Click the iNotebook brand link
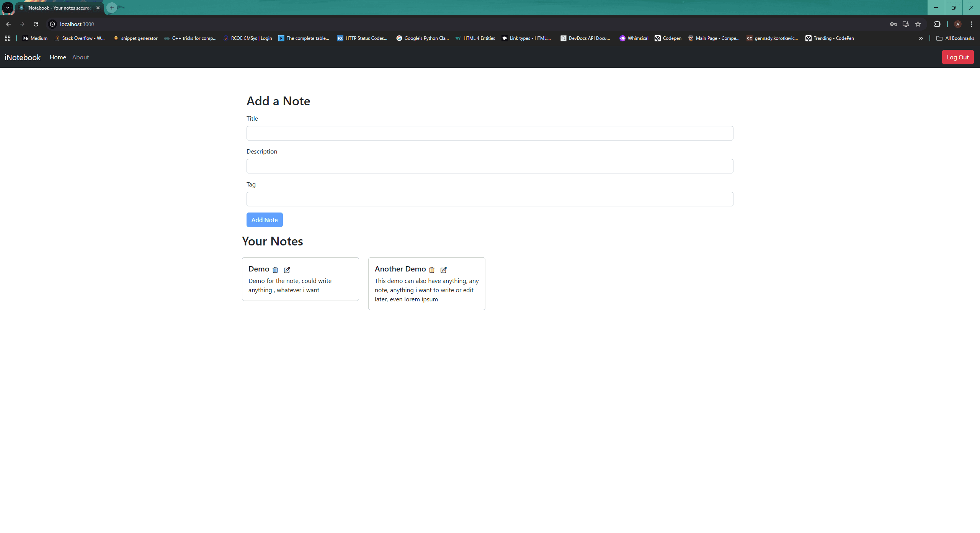Image resolution: width=980 pixels, height=533 pixels. tap(23, 57)
